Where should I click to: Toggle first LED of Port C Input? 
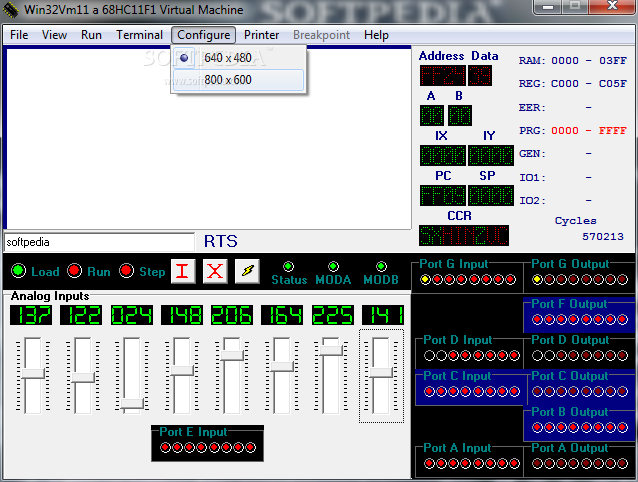click(x=429, y=392)
